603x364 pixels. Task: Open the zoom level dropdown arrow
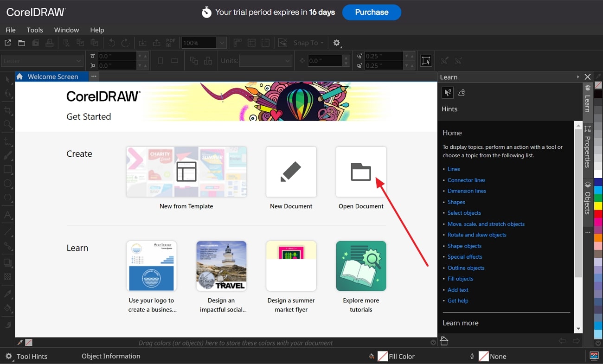222,43
